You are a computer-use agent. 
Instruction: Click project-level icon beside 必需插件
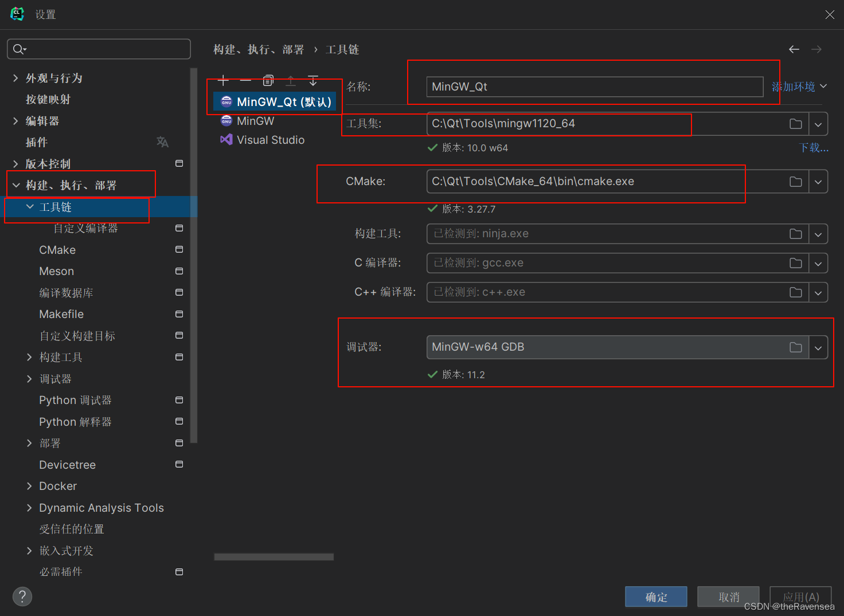179,572
